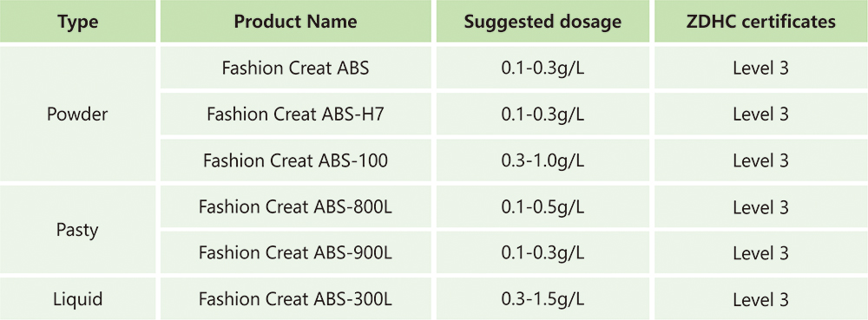Select the Pasty type cell
The width and height of the screenshot is (868, 320).
78,229
